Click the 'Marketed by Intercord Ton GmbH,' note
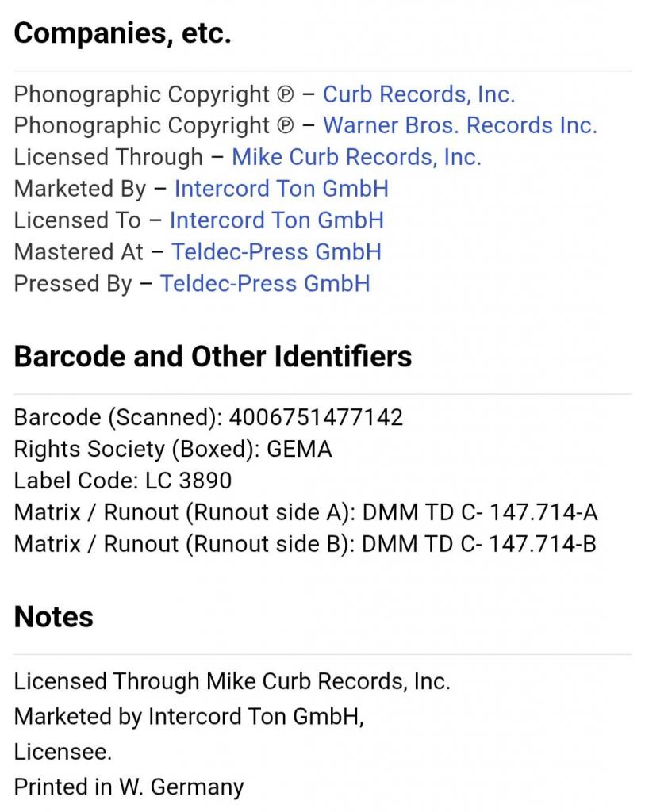The image size is (645, 812). [189, 716]
